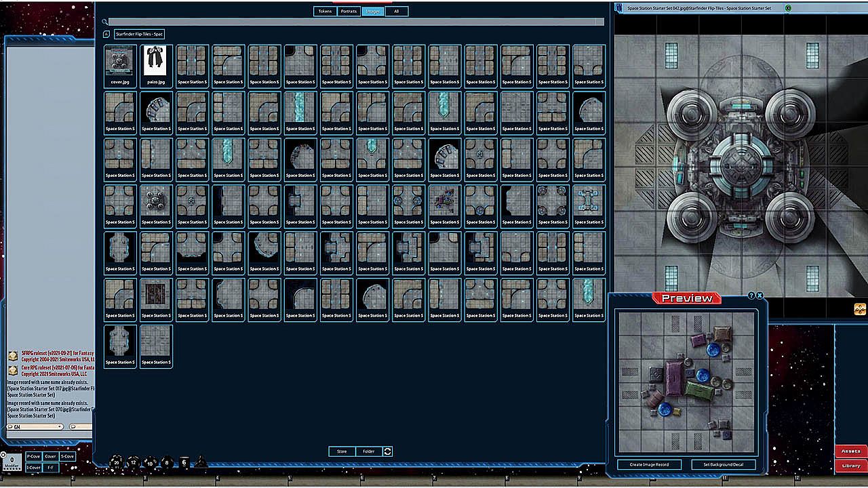Click the search magnifier icon in Assets
Viewport: 868px width, 488px height.
[x=105, y=22]
